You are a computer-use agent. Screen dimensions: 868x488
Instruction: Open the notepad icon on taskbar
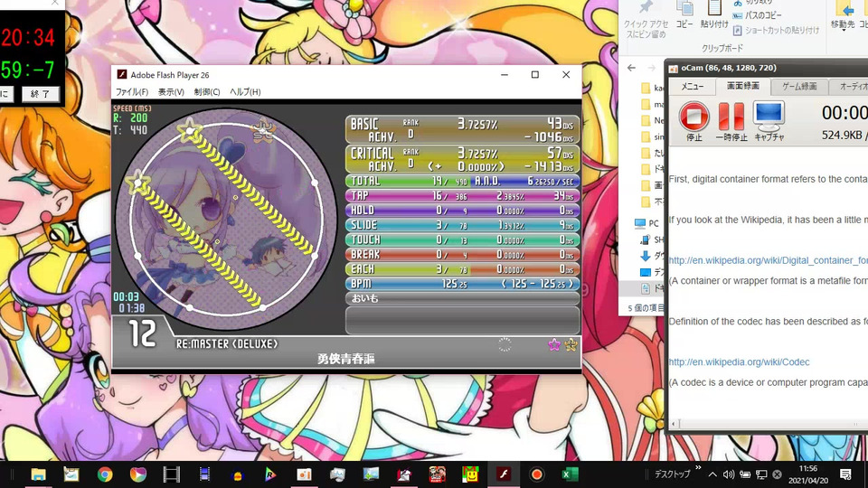tap(71, 474)
